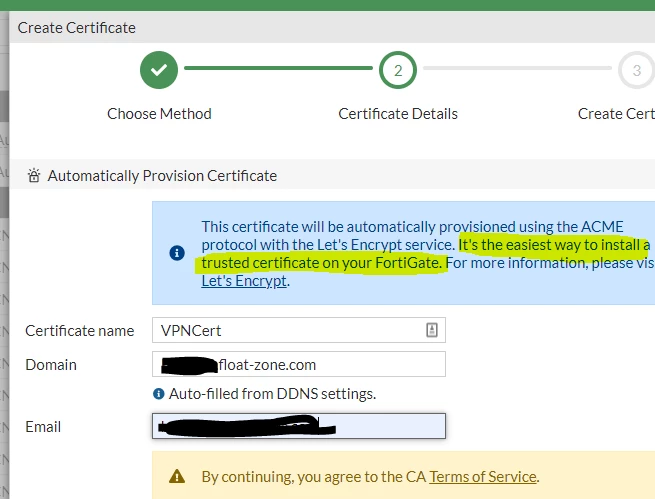
Task: Click the Automatically Provision Certificate heading
Action: [x=162, y=176]
